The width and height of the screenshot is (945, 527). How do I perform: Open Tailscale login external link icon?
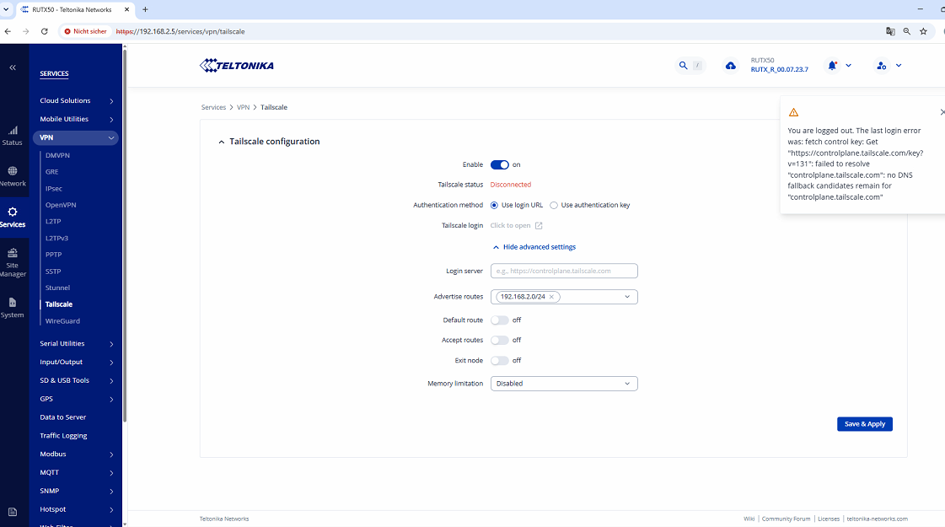539,226
